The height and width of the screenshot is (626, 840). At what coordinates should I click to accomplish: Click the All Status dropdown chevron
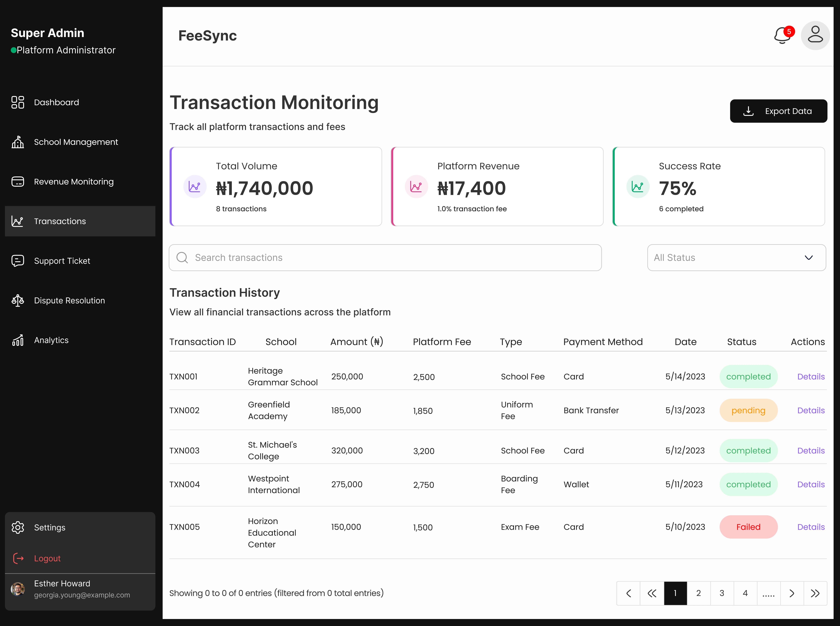809,258
